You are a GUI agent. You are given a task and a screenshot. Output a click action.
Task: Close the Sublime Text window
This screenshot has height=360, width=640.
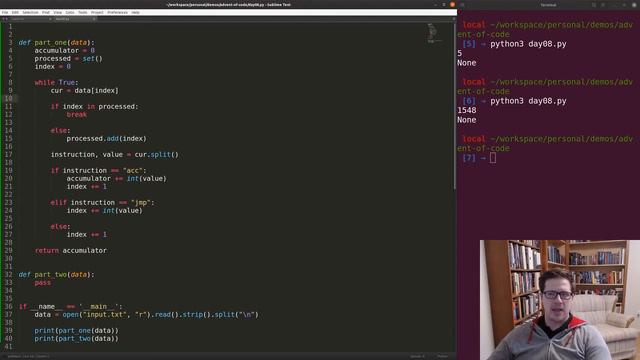pyautogui.click(x=452, y=4)
